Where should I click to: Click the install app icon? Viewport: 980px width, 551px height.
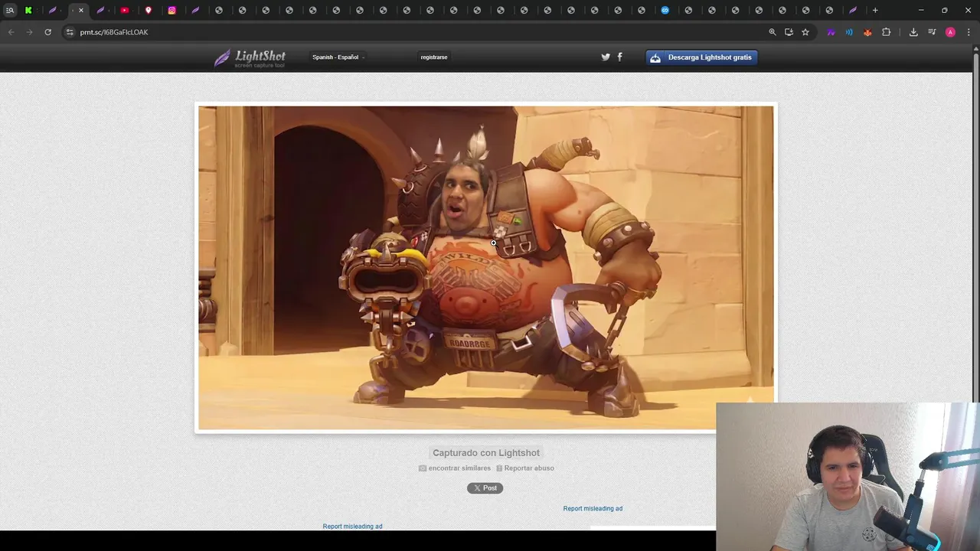click(789, 32)
